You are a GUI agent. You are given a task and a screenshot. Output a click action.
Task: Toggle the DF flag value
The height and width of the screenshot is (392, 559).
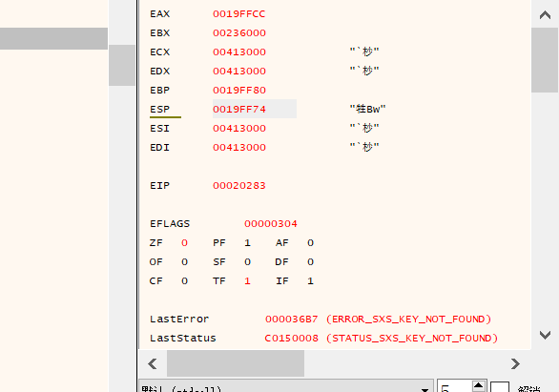[311, 262]
